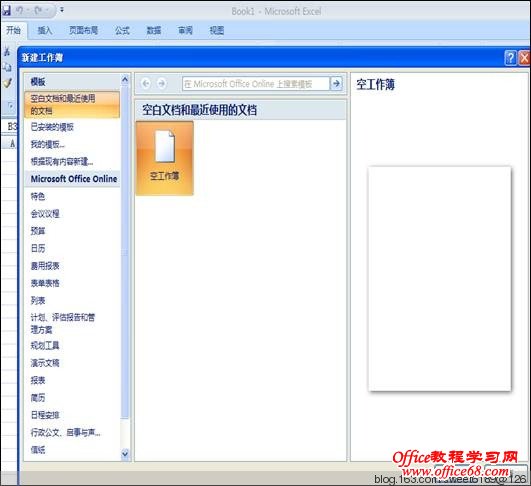
Task: Click the Save icon in quick access toolbar
Action: pyautogui.click(x=6, y=10)
